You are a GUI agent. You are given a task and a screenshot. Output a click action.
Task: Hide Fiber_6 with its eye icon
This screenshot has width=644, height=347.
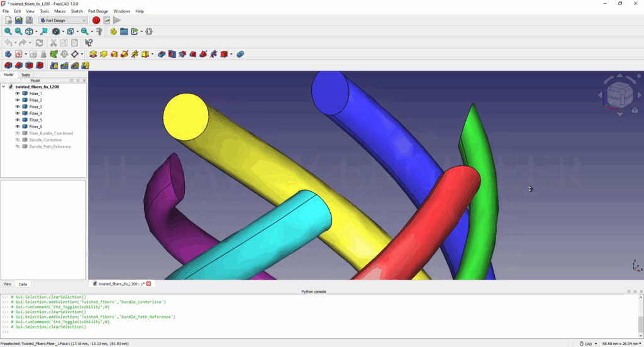point(17,126)
